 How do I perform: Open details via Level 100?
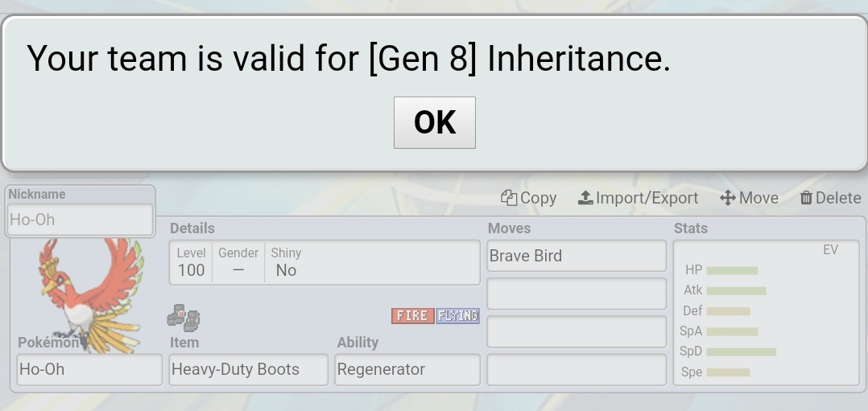[191, 262]
